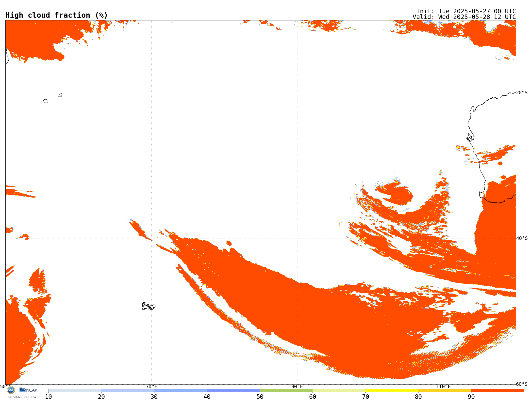532x400 pixels.
Task: Click the 40–50 periwinkle colorbar segment
Action: (233, 391)
